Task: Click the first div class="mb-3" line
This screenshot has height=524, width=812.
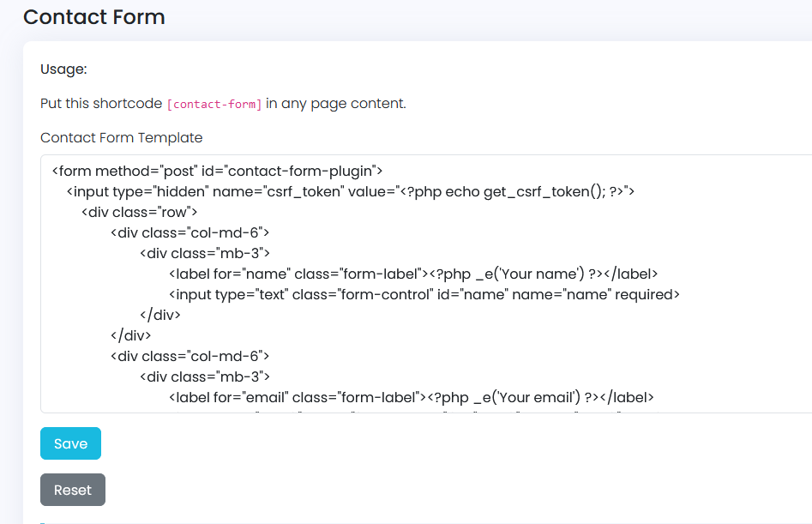Action: tap(205, 253)
